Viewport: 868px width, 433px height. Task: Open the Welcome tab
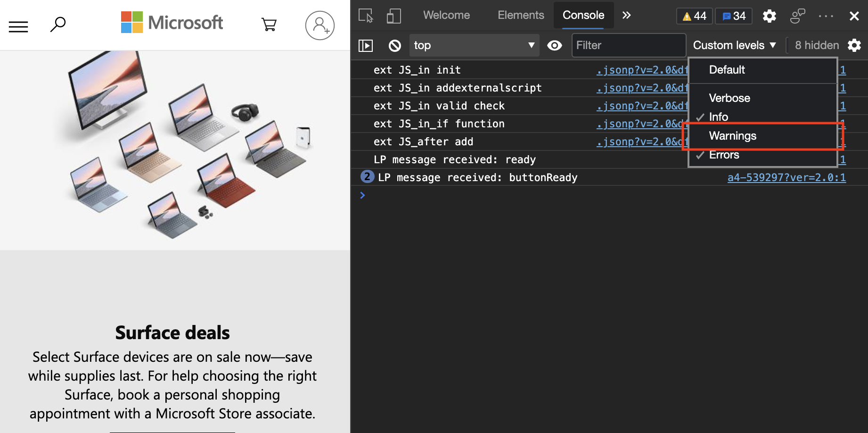pyautogui.click(x=446, y=15)
